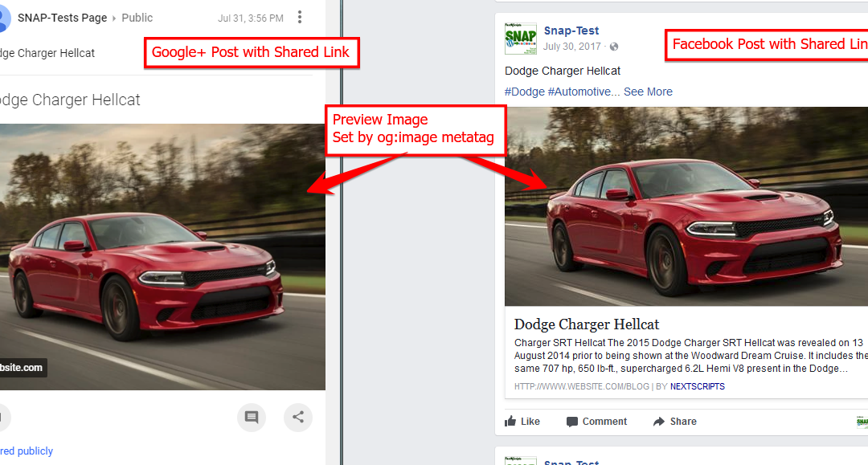The width and height of the screenshot is (868, 465).
Task: Open Snap-Test page name link
Action: click(571, 31)
